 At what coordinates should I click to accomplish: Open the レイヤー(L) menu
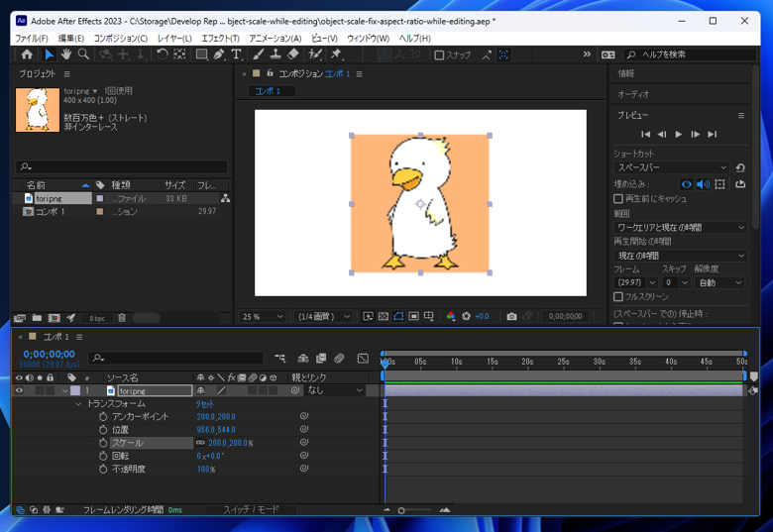(x=174, y=39)
